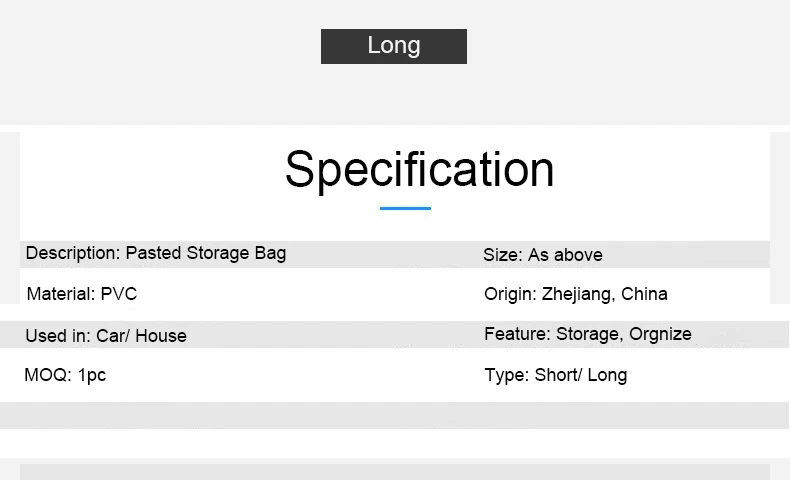Viewport: 790px width, 480px height.
Task: Click the 'Material:' field label
Action: click(x=61, y=294)
